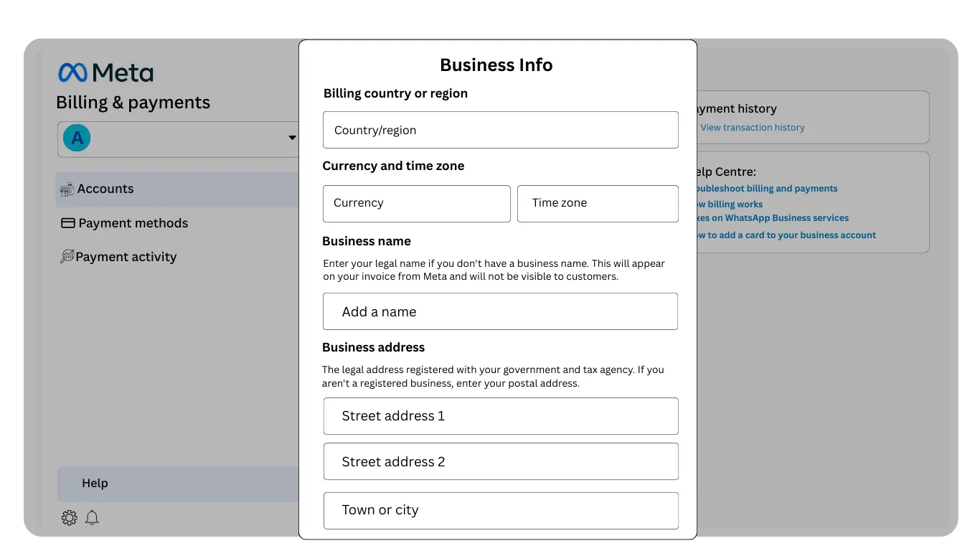980x551 pixels.
Task: Click the Payment methods card icon
Action: pos(67,223)
